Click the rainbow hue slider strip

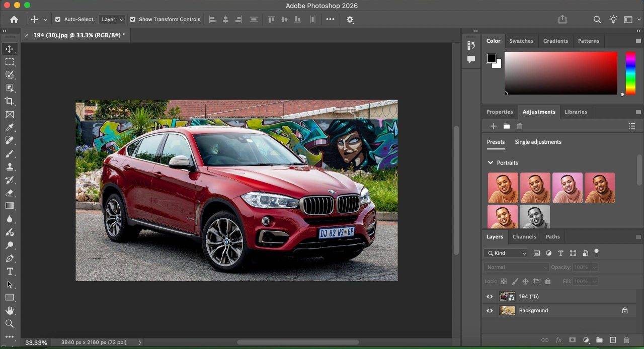point(630,73)
